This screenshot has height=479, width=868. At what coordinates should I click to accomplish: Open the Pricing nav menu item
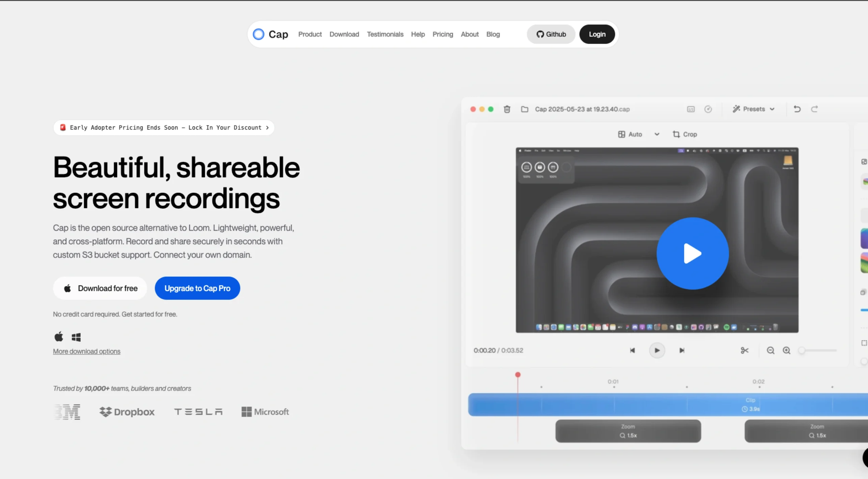(x=442, y=34)
